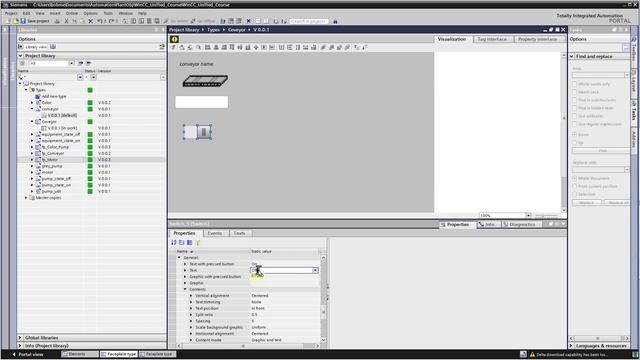
Task: Expand Global libraries section
Action: tap(20, 338)
